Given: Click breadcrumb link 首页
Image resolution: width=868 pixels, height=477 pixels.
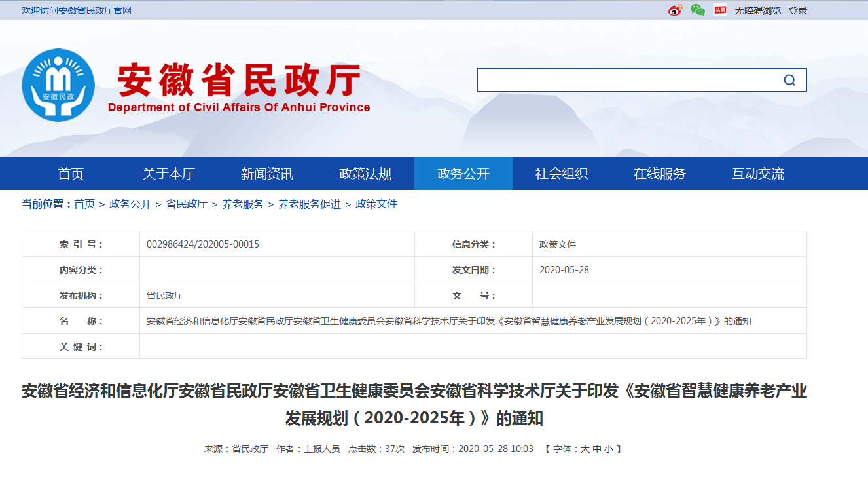Looking at the screenshot, I should (x=84, y=204).
